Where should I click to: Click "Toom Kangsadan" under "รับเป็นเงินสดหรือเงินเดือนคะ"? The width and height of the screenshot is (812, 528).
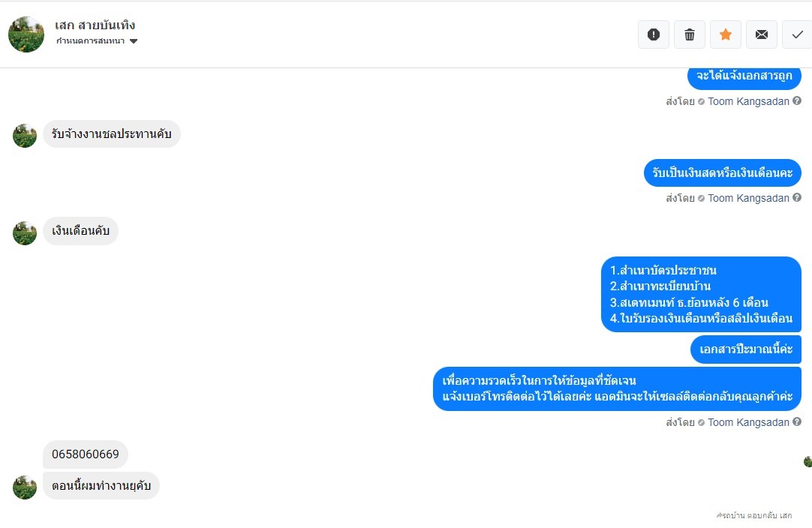click(748, 198)
